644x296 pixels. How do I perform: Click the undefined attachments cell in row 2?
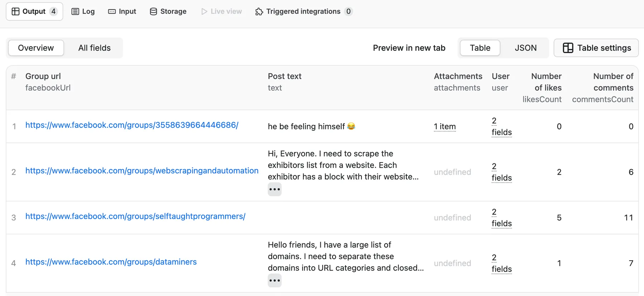point(452,172)
